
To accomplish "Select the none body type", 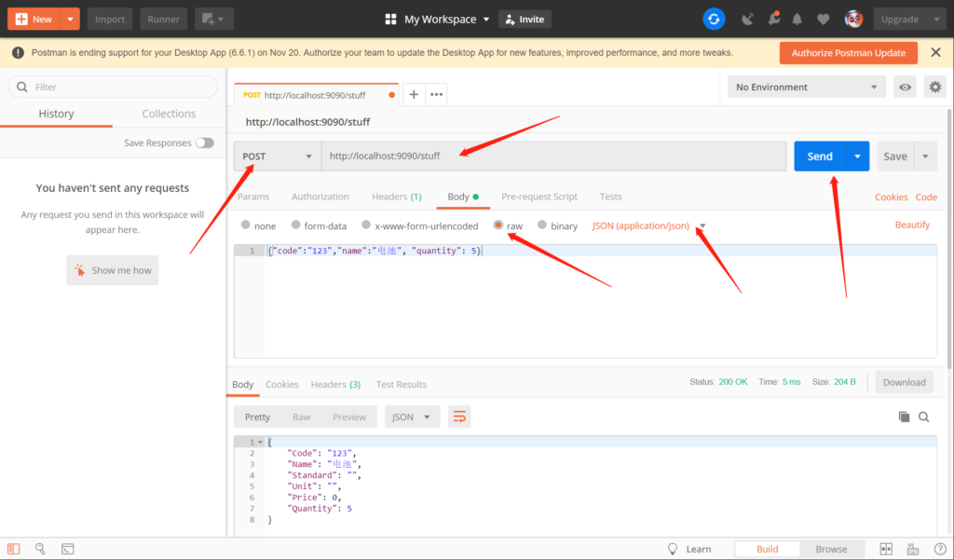I will (x=246, y=225).
